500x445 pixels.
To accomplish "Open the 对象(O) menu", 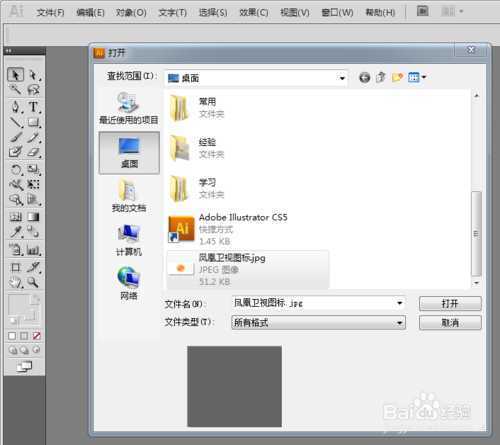I will click(131, 13).
